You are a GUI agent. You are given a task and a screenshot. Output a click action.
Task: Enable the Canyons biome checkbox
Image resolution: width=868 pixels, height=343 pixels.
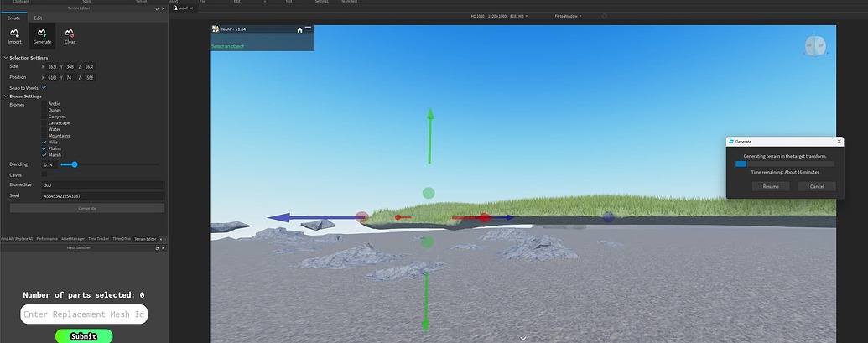click(x=44, y=117)
